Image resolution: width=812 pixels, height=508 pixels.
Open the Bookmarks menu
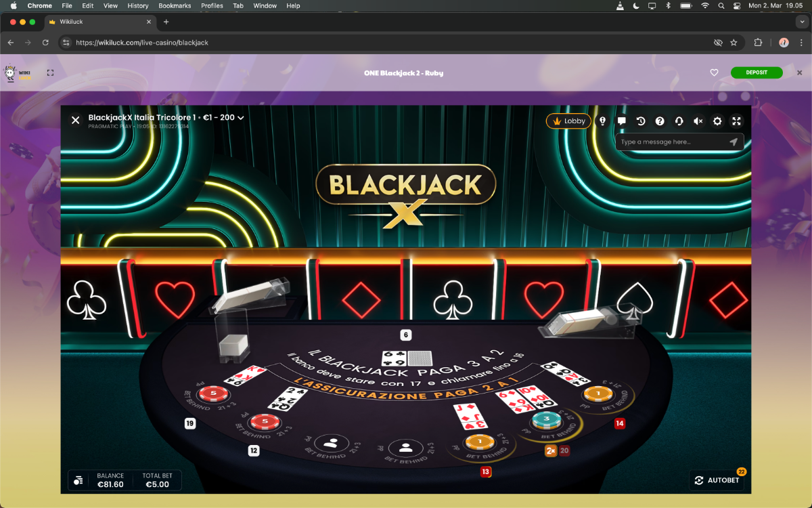tap(175, 5)
